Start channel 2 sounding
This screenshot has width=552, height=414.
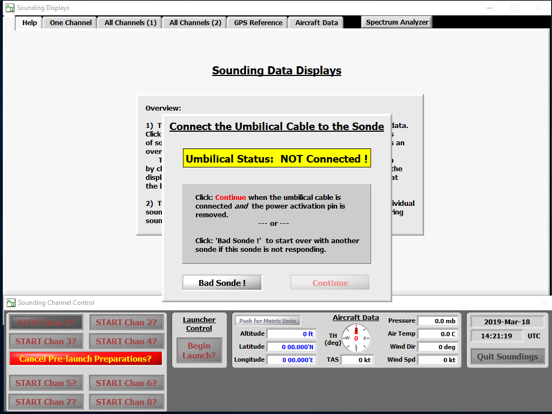tap(126, 322)
